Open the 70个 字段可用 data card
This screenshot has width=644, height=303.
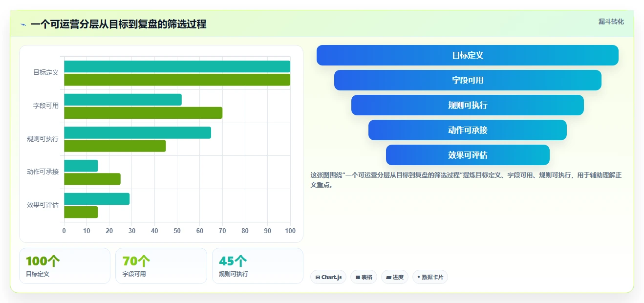click(x=161, y=266)
